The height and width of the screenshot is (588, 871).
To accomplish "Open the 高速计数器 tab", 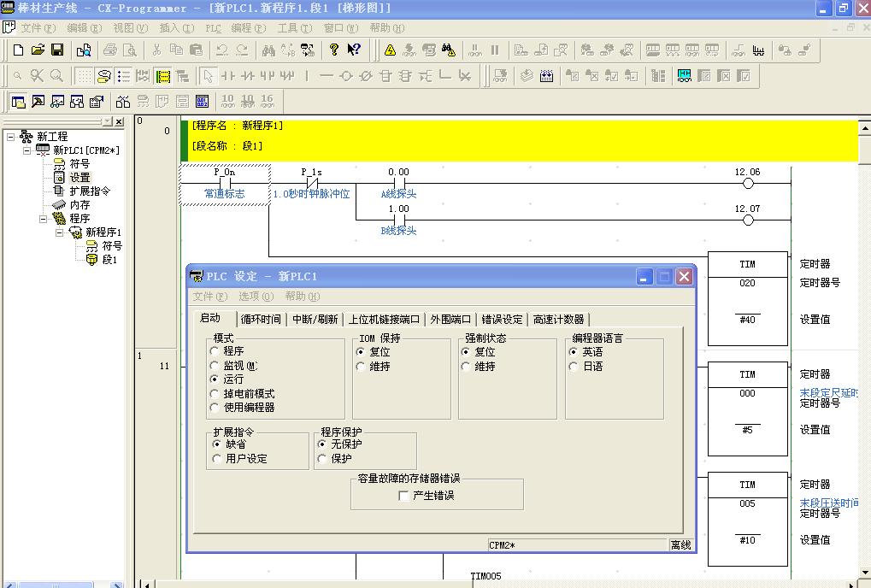I will (558, 320).
